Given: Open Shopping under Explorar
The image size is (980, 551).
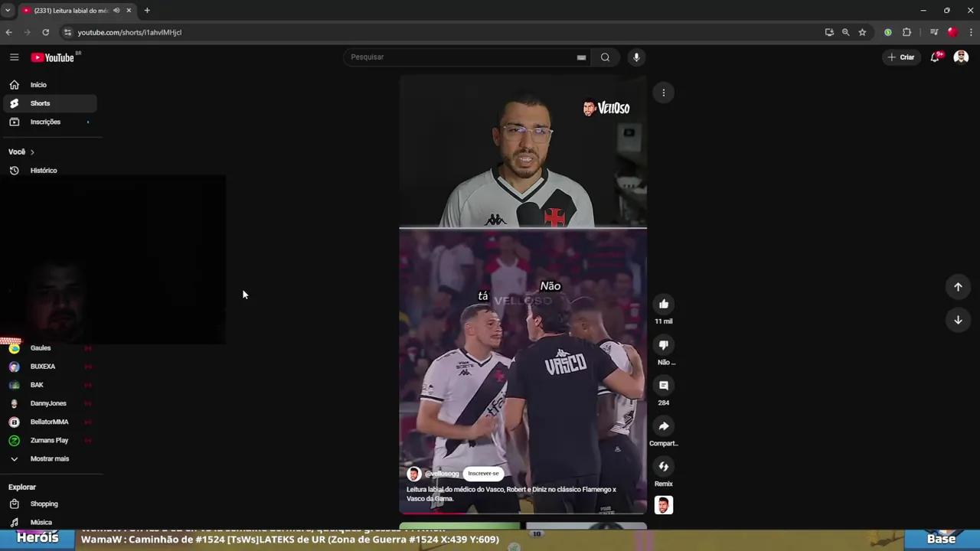Looking at the screenshot, I should pyautogui.click(x=50, y=504).
